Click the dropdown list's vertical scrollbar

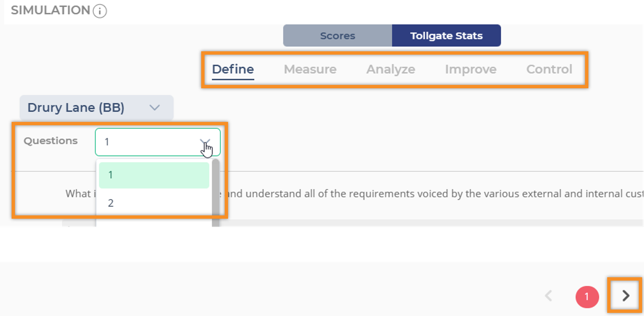pyautogui.click(x=216, y=191)
